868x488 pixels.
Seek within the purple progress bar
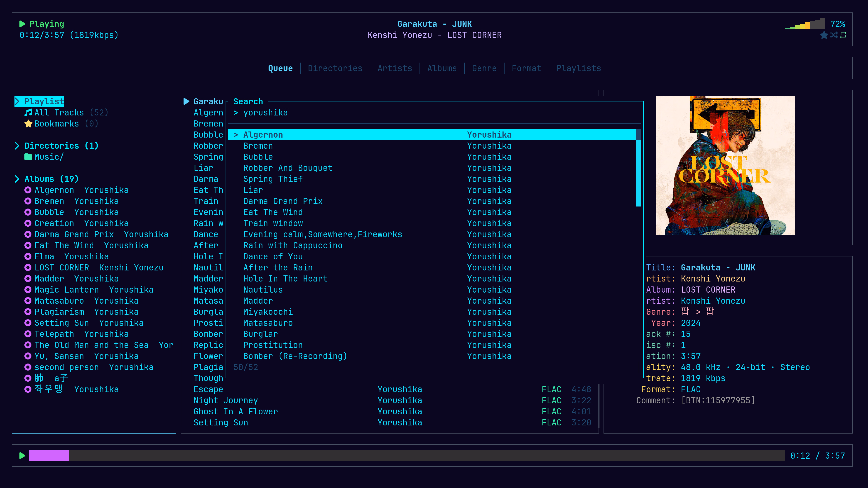pos(407,456)
